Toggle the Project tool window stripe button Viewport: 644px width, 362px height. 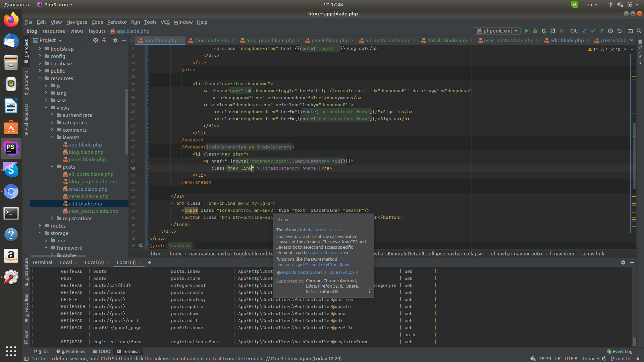point(26,51)
